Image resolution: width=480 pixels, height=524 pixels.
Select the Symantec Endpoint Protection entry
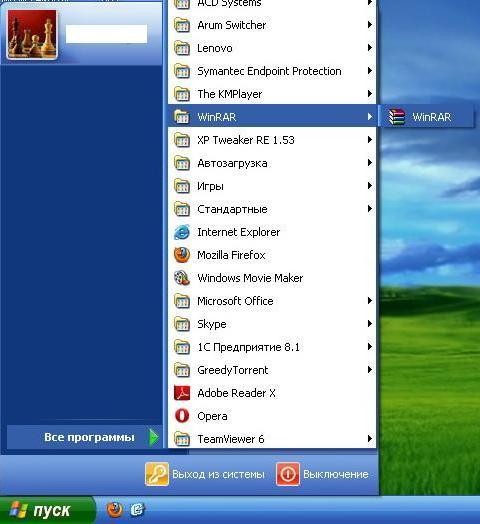tap(272, 71)
